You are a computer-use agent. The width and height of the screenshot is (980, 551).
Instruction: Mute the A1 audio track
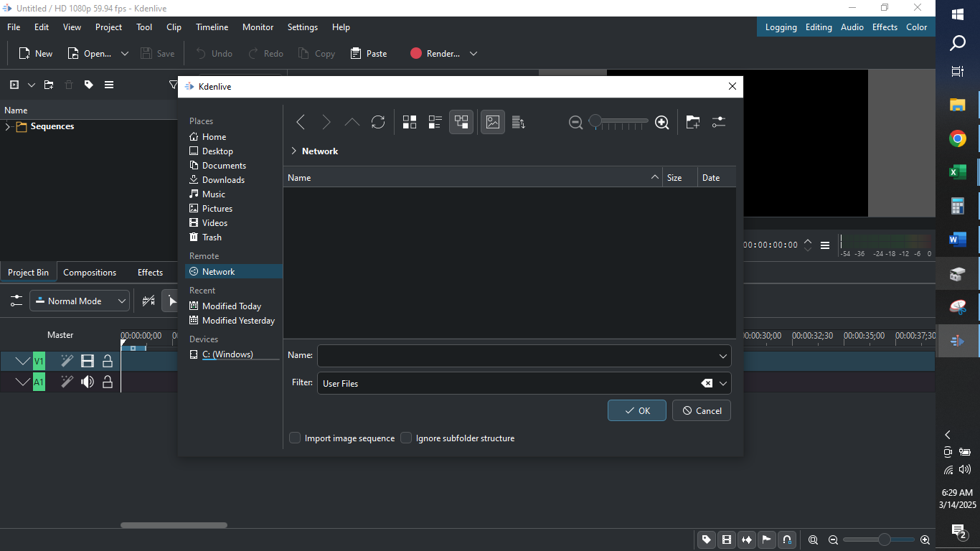coord(88,382)
